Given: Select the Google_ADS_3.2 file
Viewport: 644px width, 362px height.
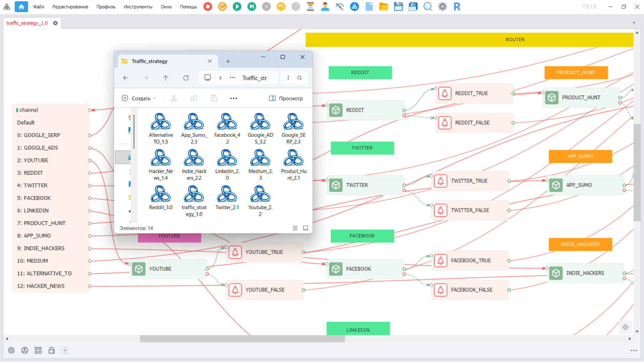Looking at the screenshot, I should point(261,129).
